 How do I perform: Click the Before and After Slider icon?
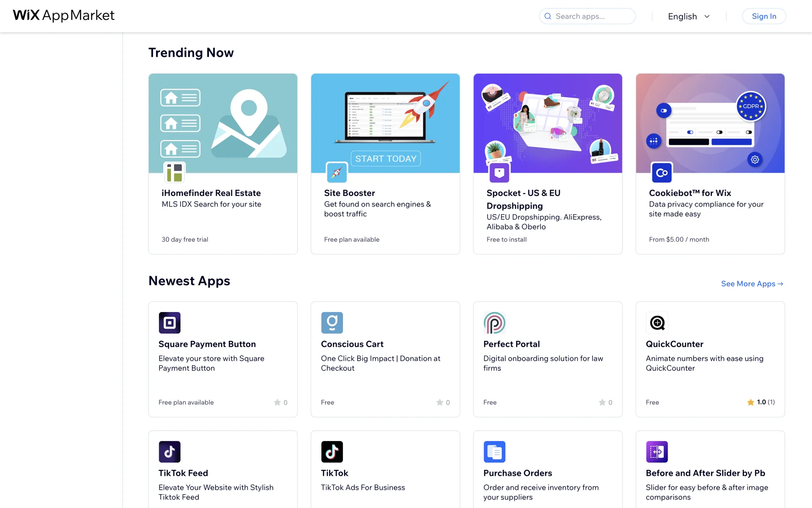pyautogui.click(x=657, y=452)
